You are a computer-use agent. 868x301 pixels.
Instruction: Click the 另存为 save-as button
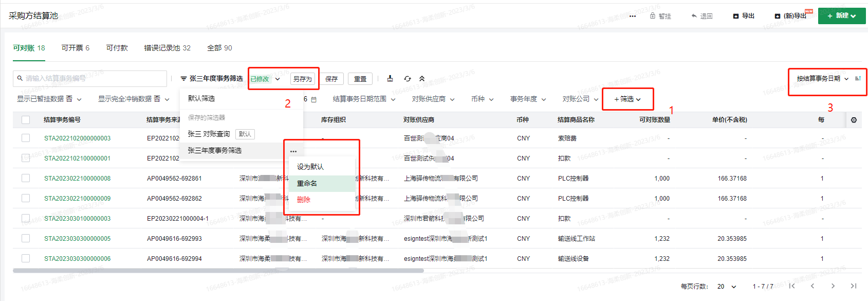click(303, 79)
